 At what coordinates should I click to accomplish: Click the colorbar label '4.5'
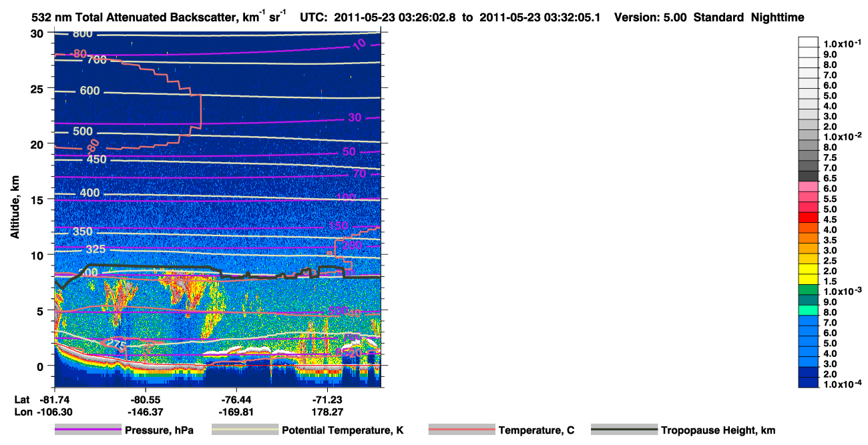pos(829,219)
